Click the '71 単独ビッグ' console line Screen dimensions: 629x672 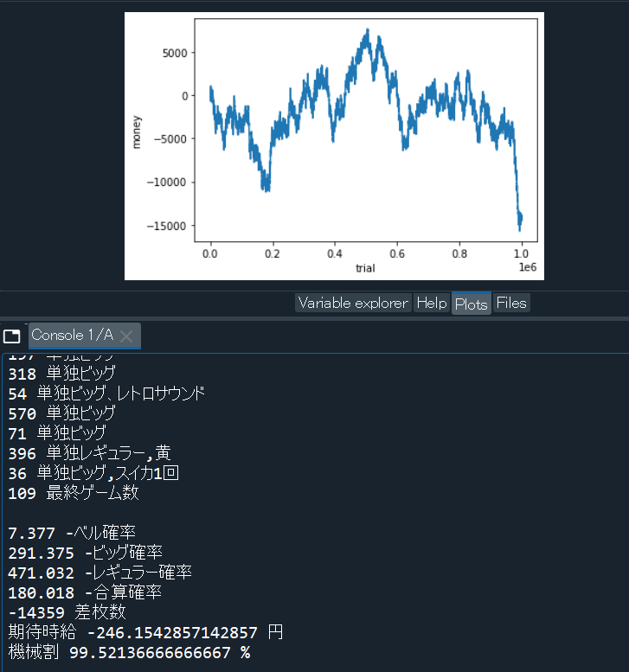pos(57,433)
